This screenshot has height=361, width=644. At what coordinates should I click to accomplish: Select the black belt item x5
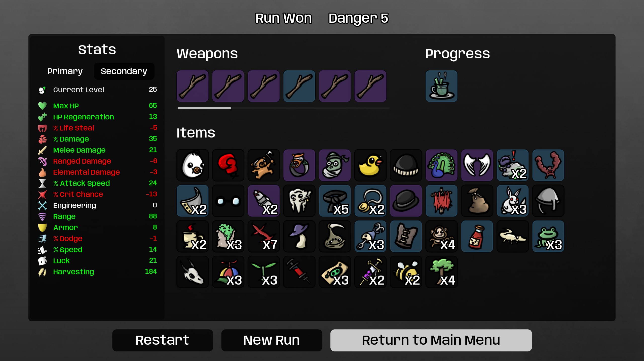click(x=335, y=201)
